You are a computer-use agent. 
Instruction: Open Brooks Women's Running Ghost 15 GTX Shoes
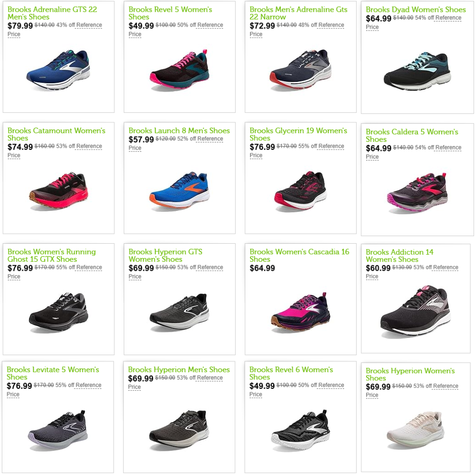click(x=51, y=255)
